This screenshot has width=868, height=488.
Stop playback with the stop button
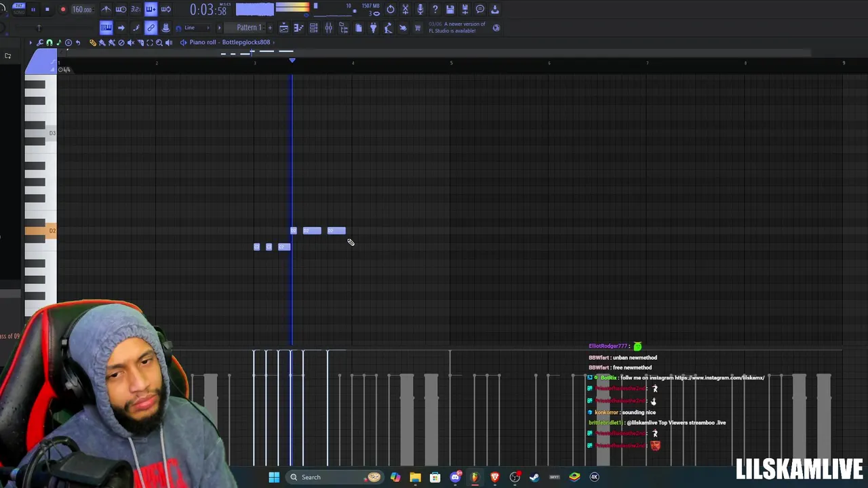pos(47,9)
